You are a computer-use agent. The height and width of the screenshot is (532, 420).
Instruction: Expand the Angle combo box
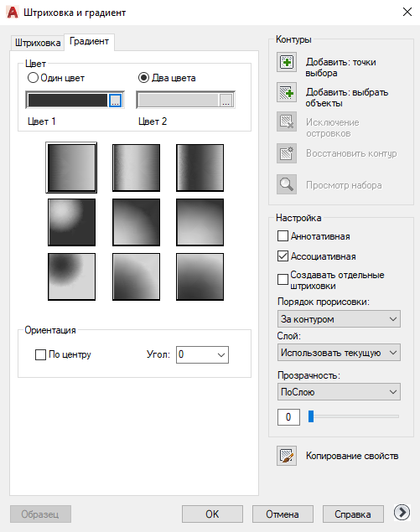[202, 355]
